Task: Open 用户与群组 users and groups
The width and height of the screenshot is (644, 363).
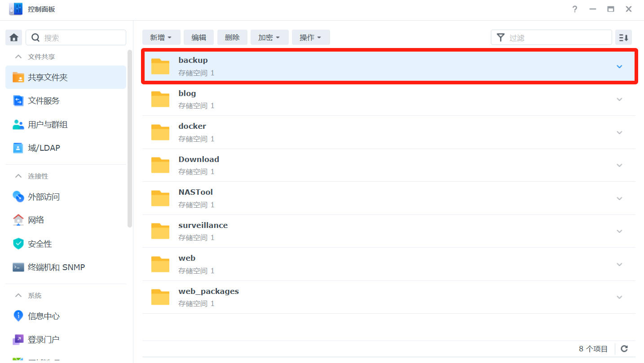Action: tap(47, 125)
